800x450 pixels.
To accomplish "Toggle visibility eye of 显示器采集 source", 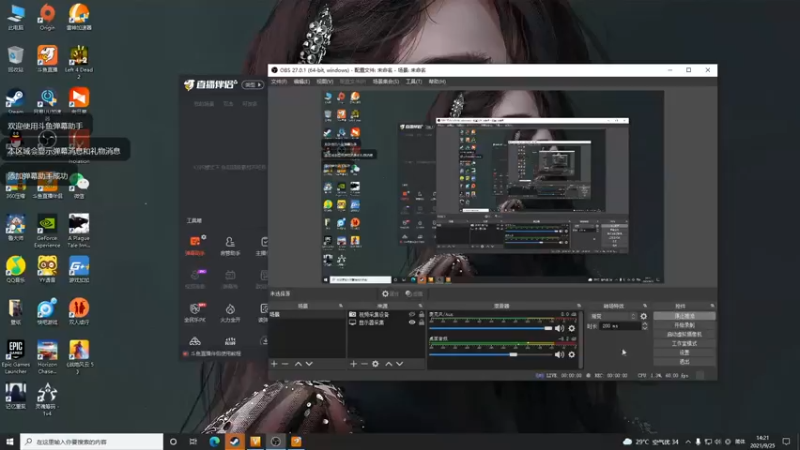I will click(x=412, y=322).
